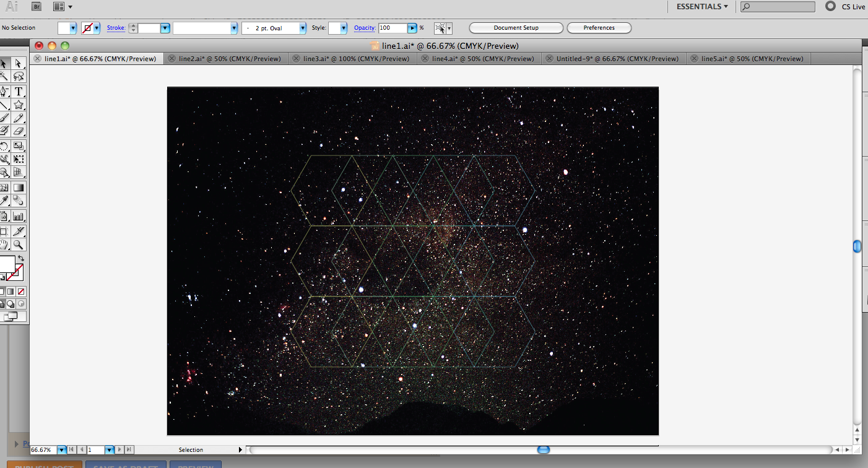
Task: Select the Blob Brush tool
Action: tap(4, 131)
